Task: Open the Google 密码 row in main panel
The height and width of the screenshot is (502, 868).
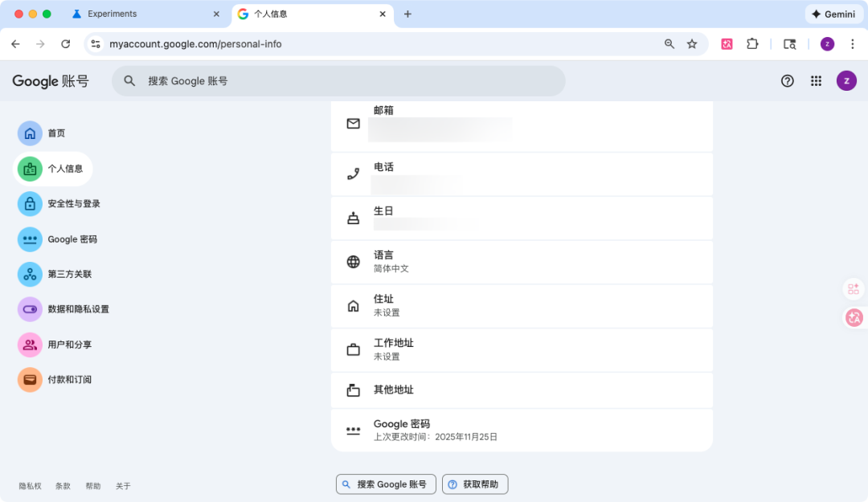Action: [522, 430]
